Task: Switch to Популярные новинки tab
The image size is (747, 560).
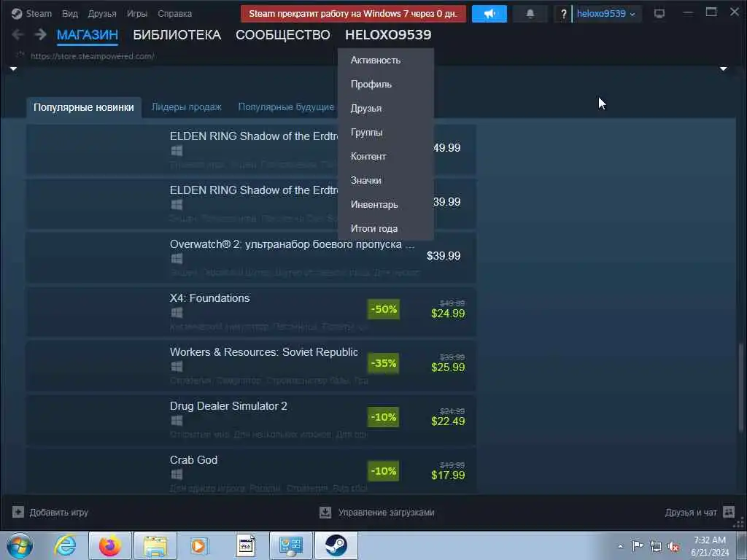Action: coord(84,107)
